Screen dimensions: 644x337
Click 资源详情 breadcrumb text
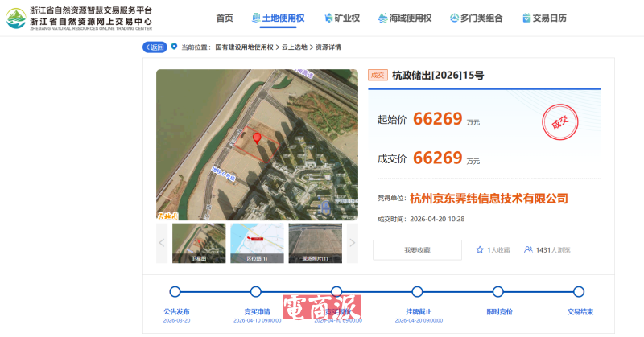(328, 47)
